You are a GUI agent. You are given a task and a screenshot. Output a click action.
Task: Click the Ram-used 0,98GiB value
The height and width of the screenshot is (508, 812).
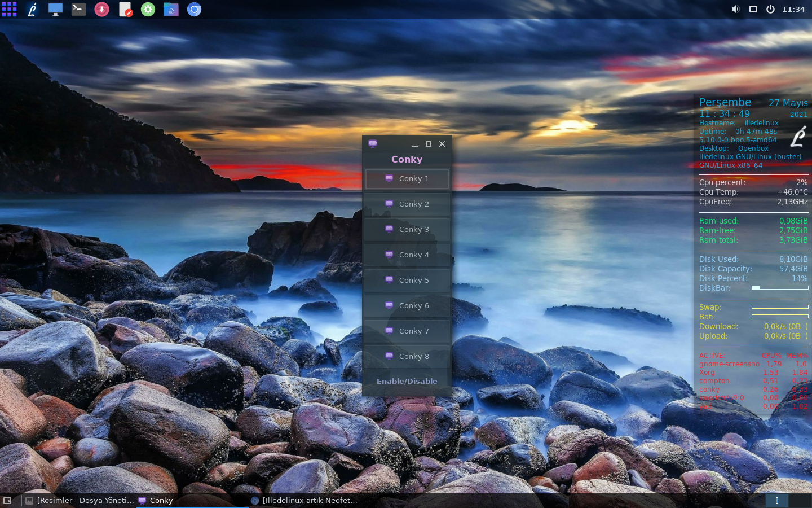[793, 221]
